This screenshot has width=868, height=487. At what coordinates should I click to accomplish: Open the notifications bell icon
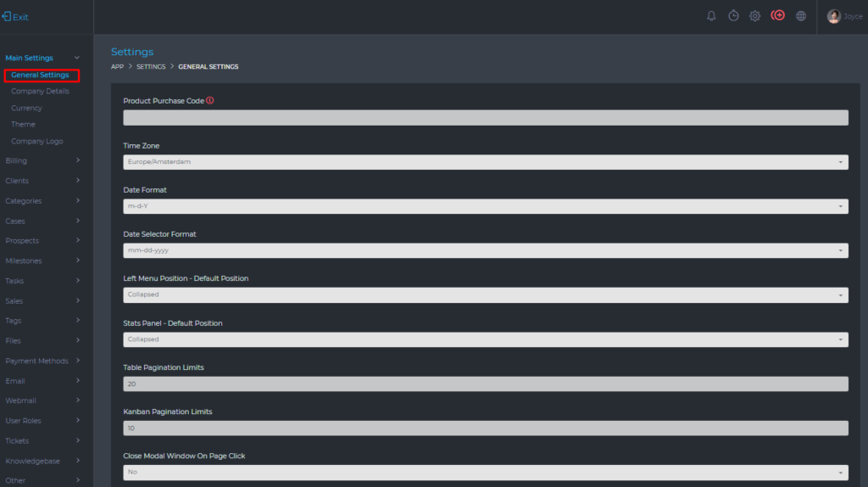click(711, 16)
